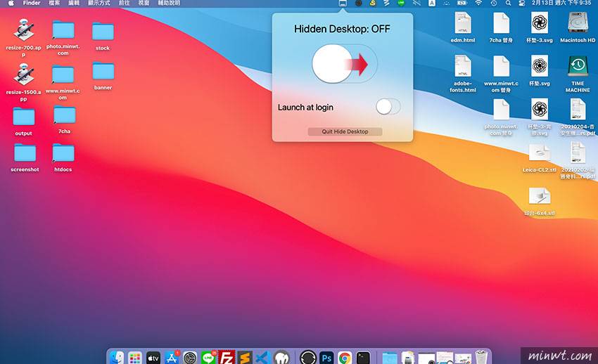The height and width of the screenshot is (364, 598).
Task: Click the Wi-Fi icon in menu bar
Action: tap(478, 3)
